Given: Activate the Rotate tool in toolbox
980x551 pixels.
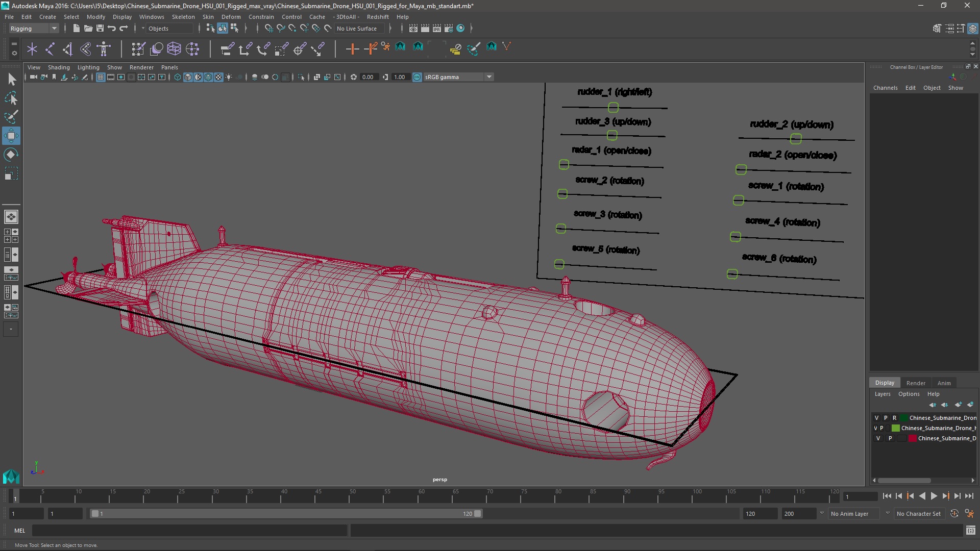Looking at the screenshot, I should pos(11,155).
